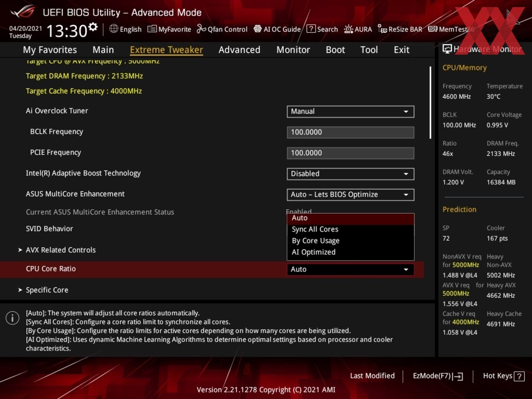Click the info icon beside help text

coord(13,318)
